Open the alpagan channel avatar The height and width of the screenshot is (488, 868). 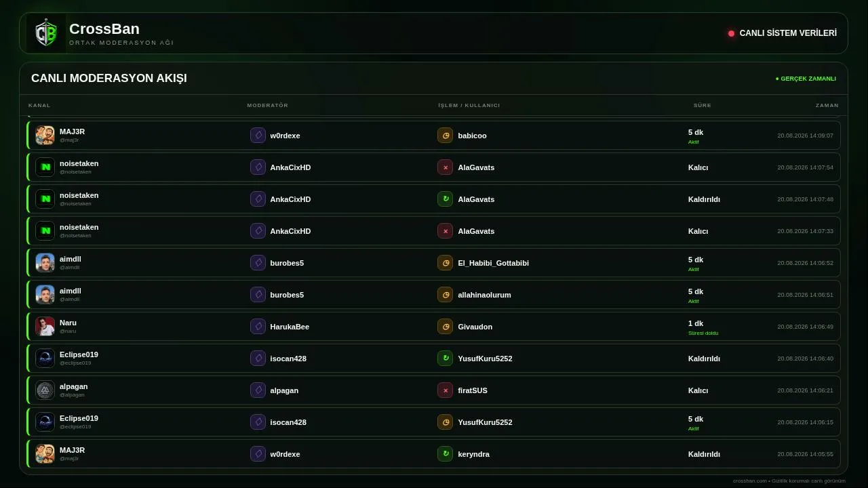click(45, 390)
